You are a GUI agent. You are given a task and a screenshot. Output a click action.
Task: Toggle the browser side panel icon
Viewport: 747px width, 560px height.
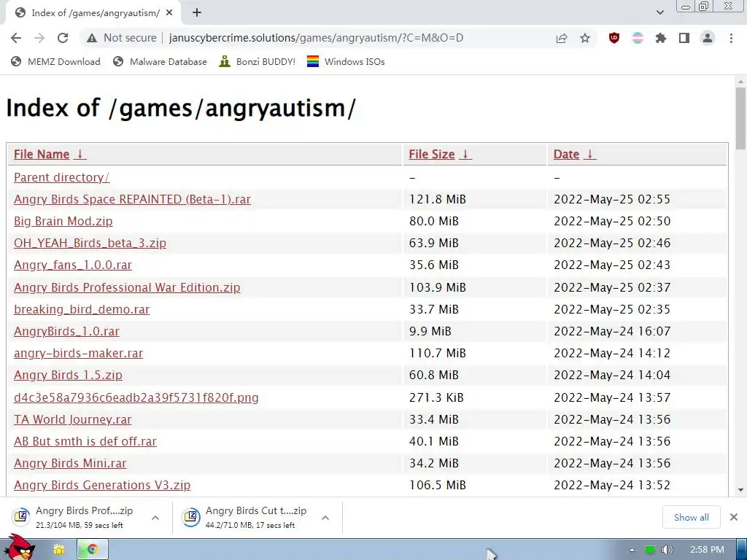(x=684, y=38)
